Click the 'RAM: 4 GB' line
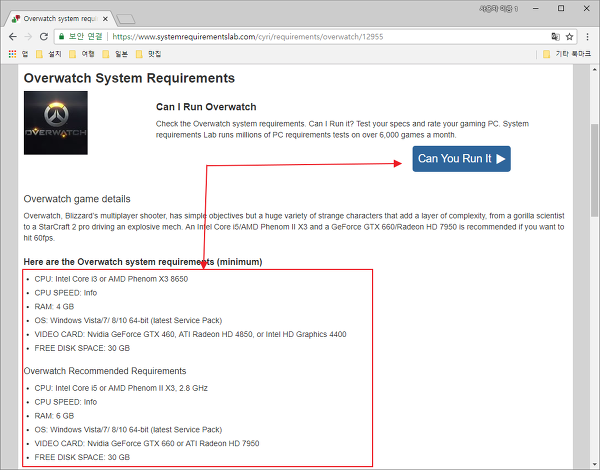The width and height of the screenshot is (600, 470). [54, 307]
